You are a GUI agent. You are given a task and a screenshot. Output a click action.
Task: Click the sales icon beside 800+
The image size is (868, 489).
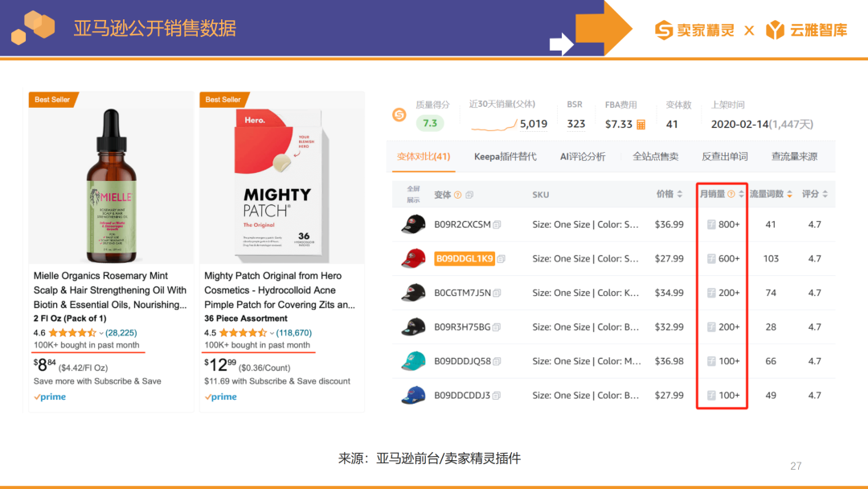711,224
